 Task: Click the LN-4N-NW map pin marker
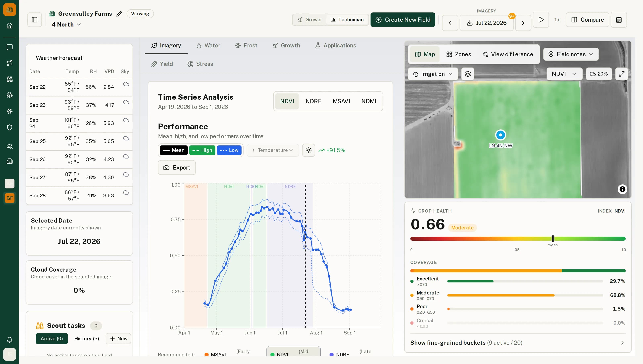(x=501, y=135)
